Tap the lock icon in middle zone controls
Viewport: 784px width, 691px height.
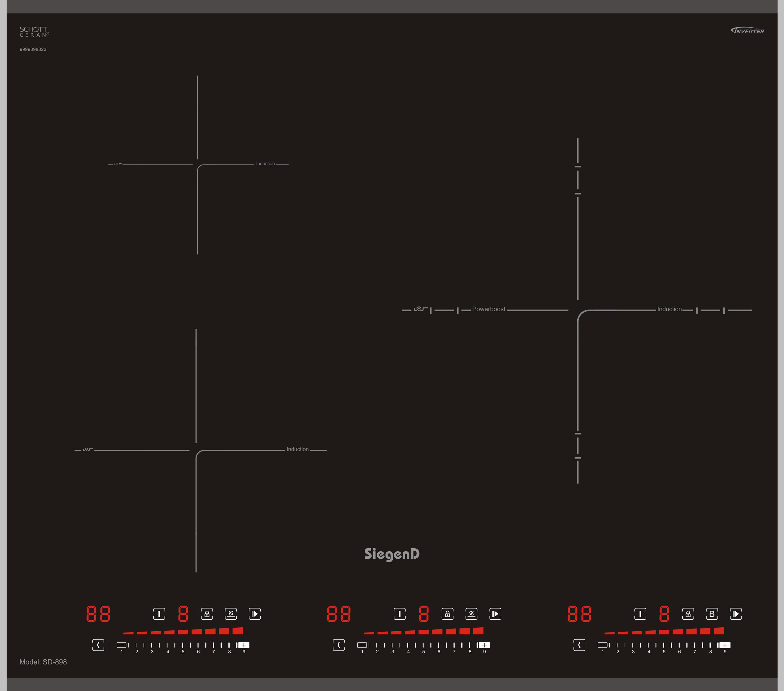click(447, 614)
